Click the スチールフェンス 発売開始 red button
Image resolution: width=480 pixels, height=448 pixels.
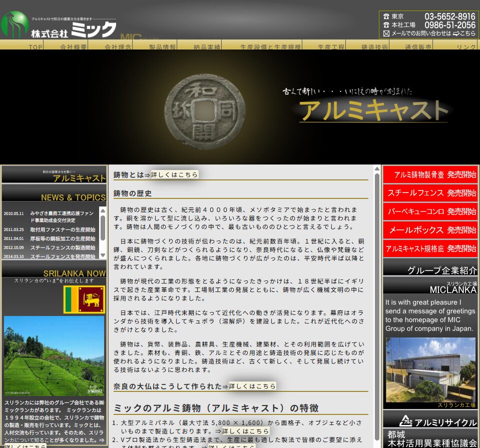pos(430,193)
